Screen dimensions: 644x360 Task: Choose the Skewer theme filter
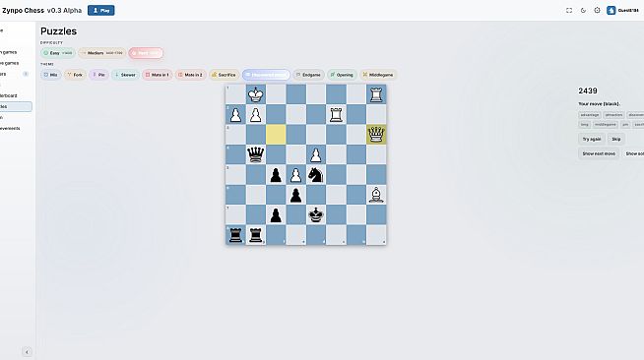coord(125,75)
